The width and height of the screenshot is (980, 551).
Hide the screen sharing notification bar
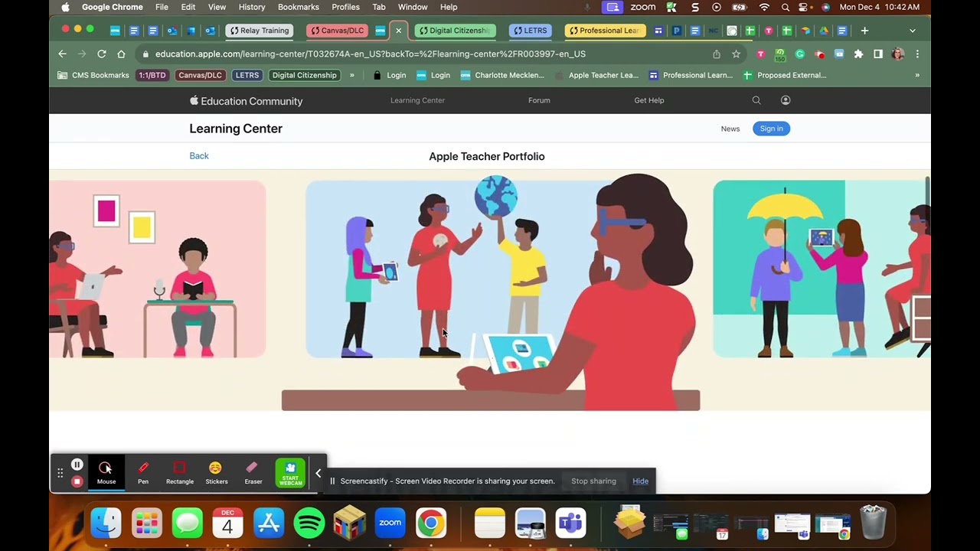pyautogui.click(x=641, y=481)
